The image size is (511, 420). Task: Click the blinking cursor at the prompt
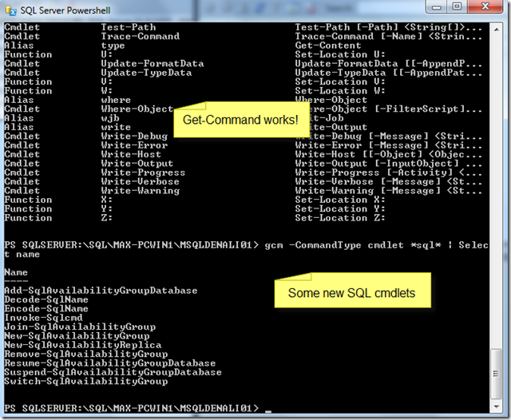tap(268, 411)
